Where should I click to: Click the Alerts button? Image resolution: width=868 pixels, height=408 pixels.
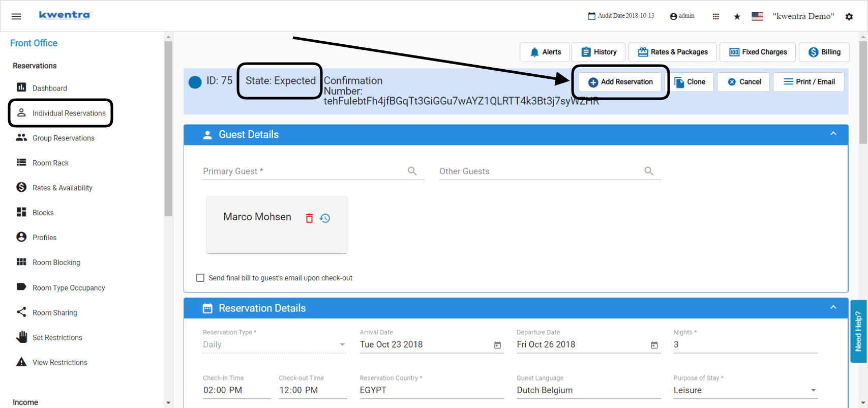click(x=545, y=52)
